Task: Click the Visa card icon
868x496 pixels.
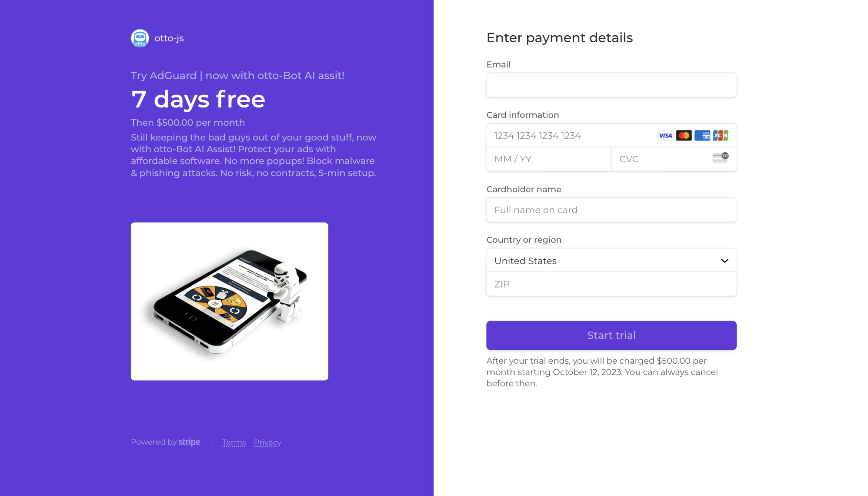Action: 665,135
